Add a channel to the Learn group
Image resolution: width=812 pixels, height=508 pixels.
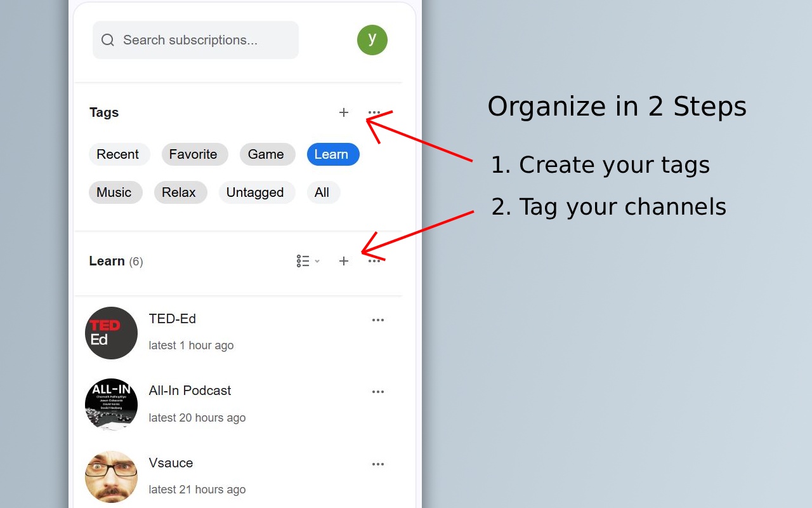[x=344, y=260]
